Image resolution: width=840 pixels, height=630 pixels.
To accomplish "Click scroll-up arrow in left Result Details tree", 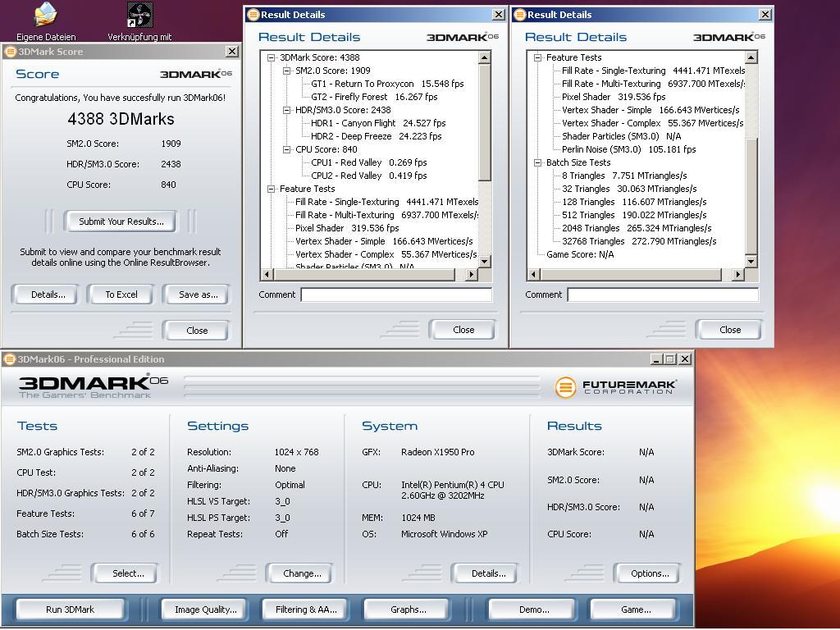I will 484,57.
